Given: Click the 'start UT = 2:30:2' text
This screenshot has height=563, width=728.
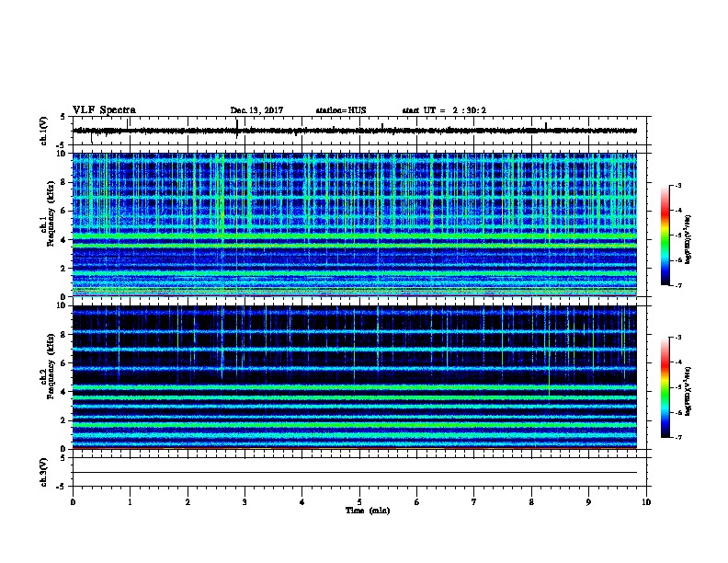Looking at the screenshot, I should coord(444,110).
